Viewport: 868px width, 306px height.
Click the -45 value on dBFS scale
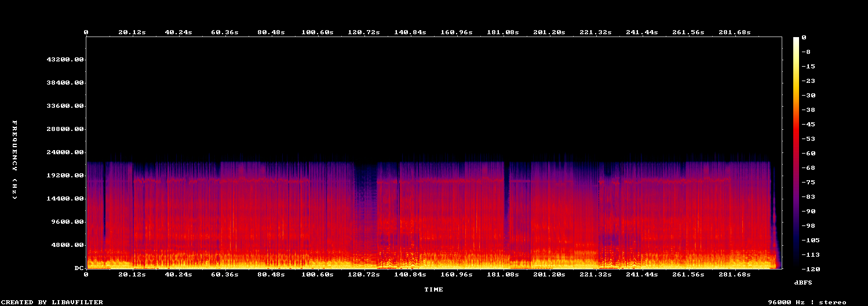[809, 125]
